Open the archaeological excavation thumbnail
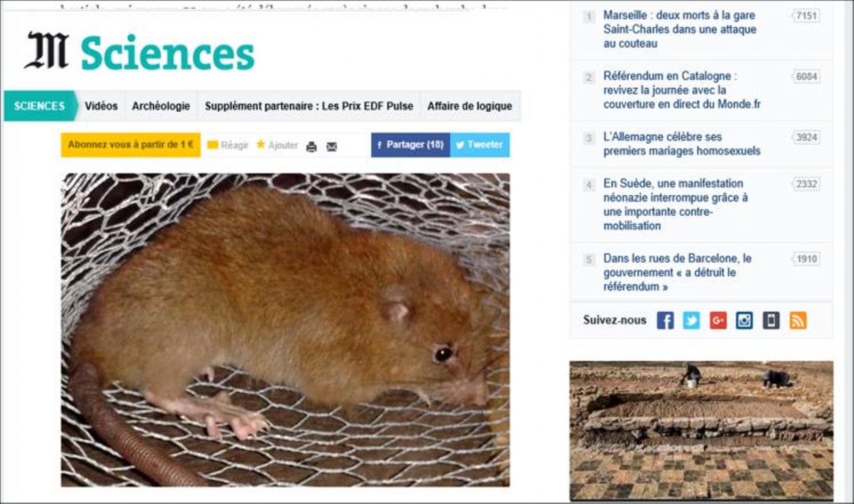 pos(701,430)
